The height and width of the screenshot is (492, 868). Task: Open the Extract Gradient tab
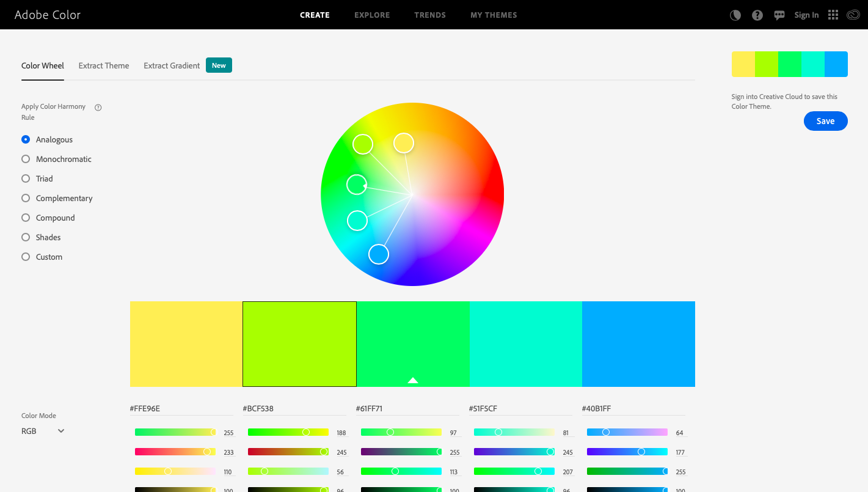coord(171,65)
